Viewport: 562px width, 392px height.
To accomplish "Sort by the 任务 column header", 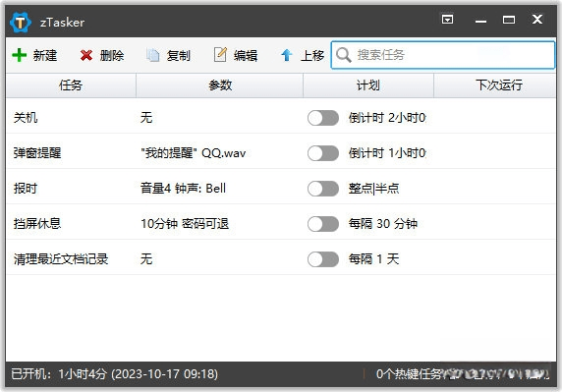I will click(x=71, y=85).
